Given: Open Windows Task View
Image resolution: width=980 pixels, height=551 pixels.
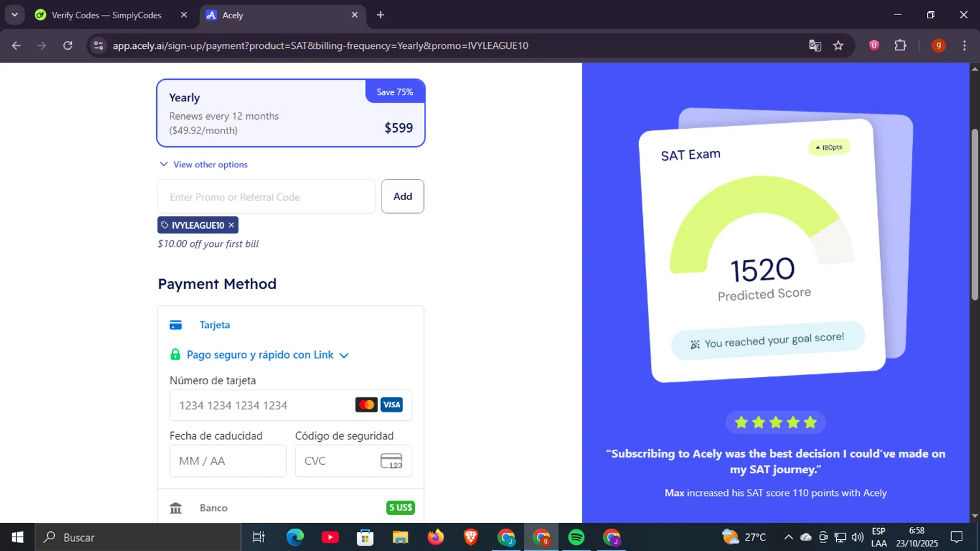Looking at the screenshot, I should click(x=259, y=537).
